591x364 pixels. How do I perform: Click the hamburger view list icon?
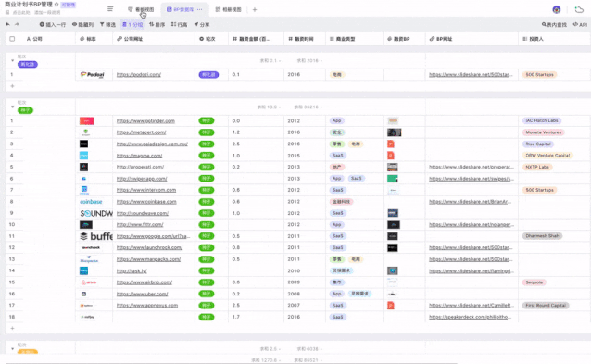pyautogui.click(x=110, y=9)
